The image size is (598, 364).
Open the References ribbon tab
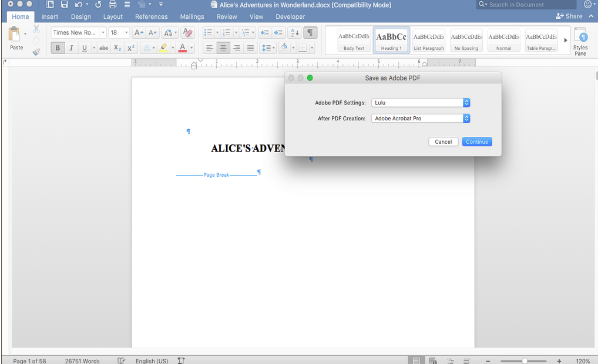152,17
